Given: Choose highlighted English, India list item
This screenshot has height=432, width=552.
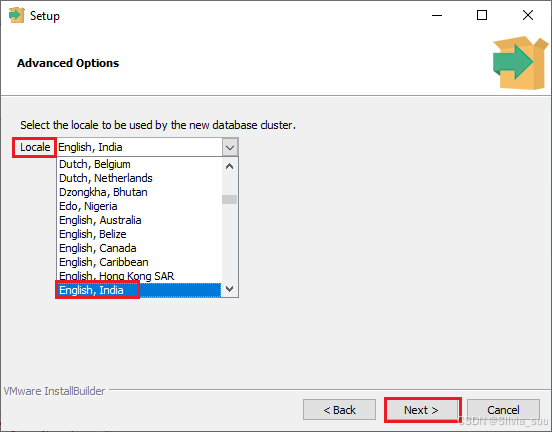Looking at the screenshot, I should point(139,290).
